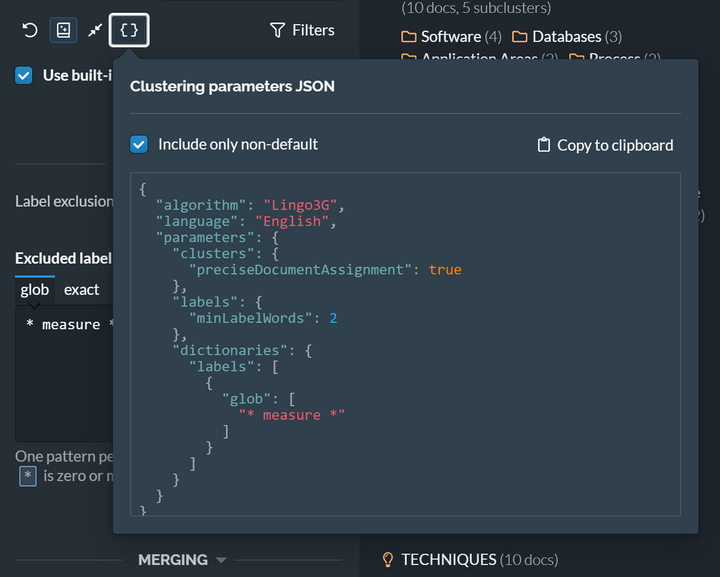Click the Clustering parameters JSON title

(232, 86)
